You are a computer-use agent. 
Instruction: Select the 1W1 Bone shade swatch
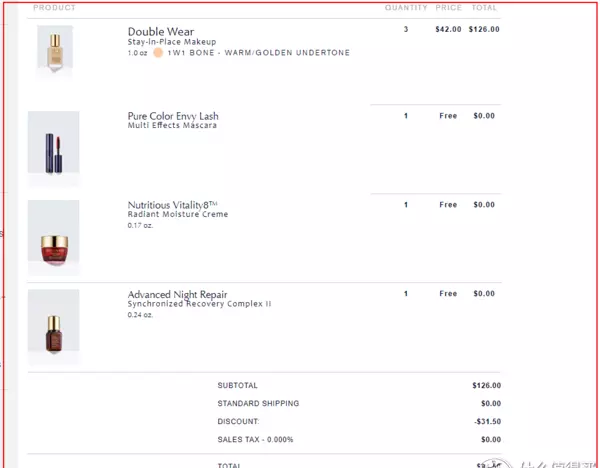158,53
